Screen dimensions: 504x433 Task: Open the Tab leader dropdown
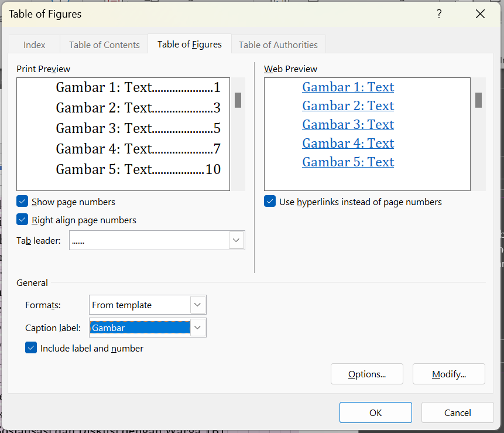point(236,240)
